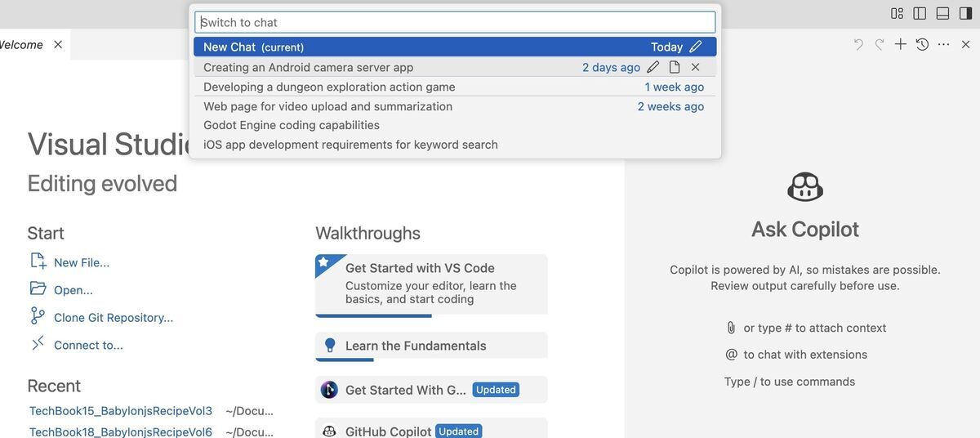
Task: Click the Git branch icon under Start
Action: (38, 316)
